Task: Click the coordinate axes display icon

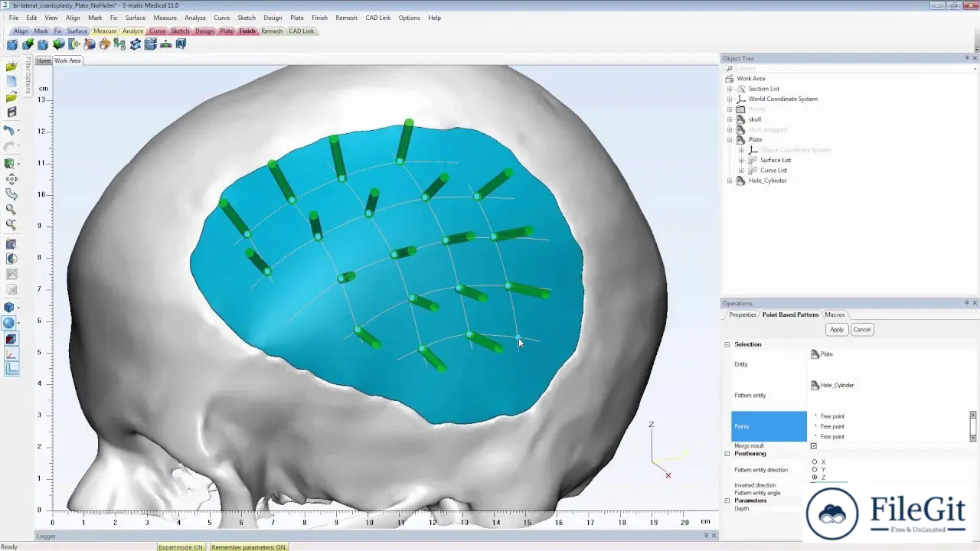Action: 11,354
